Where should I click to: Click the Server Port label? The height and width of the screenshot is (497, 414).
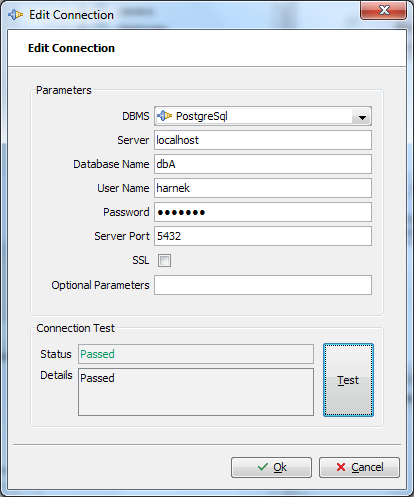click(122, 236)
